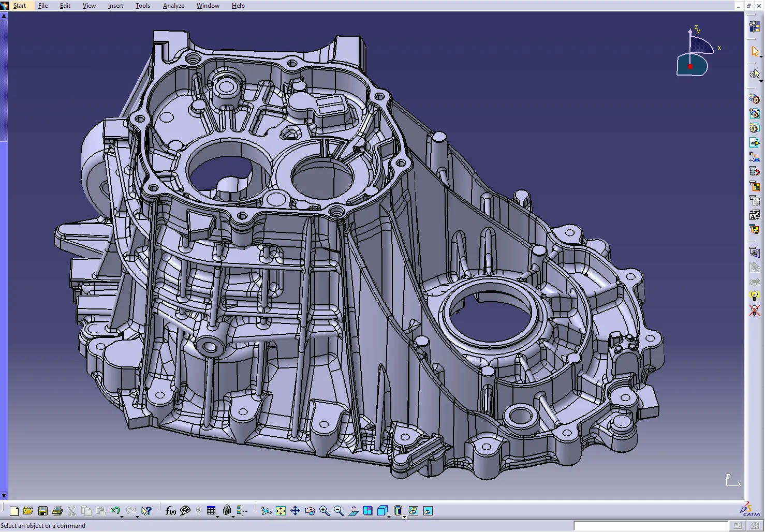Toggle the multi-view quadrant display

[367, 510]
